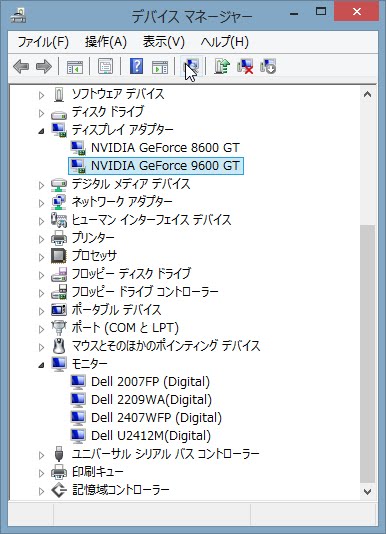
Task: Expand the ネットワーク アダプター node
Action: 41,203
